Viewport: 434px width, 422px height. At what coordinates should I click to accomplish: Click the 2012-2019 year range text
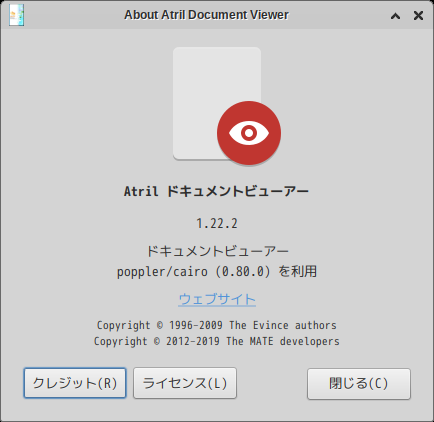point(193,341)
